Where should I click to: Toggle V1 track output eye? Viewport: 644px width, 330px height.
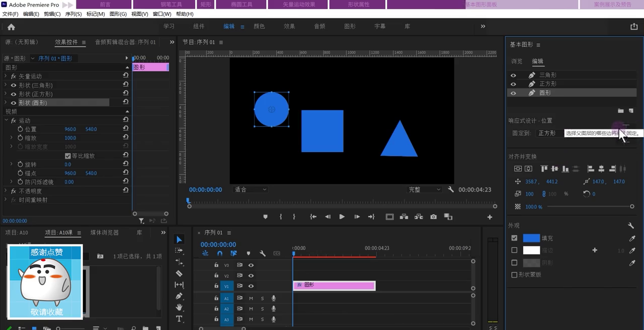[x=251, y=286]
